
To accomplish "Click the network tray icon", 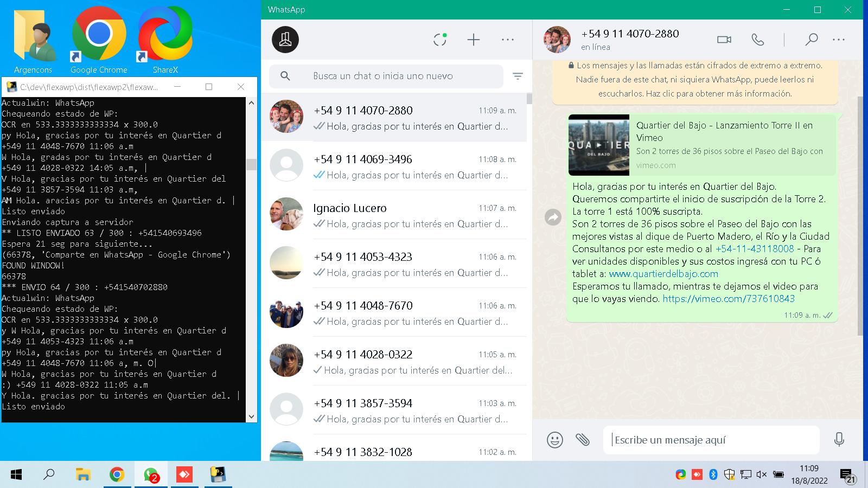I will click(746, 475).
